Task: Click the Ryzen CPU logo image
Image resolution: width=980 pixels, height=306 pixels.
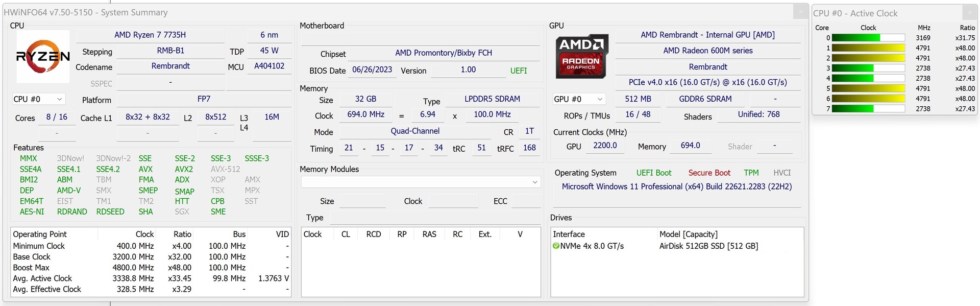Action: click(43, 56)
